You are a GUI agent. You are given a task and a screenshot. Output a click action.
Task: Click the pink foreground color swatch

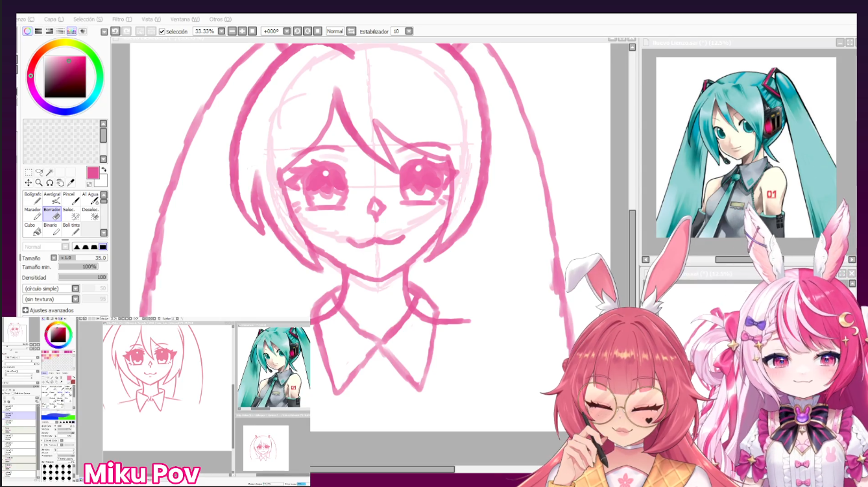pos(93,173)
